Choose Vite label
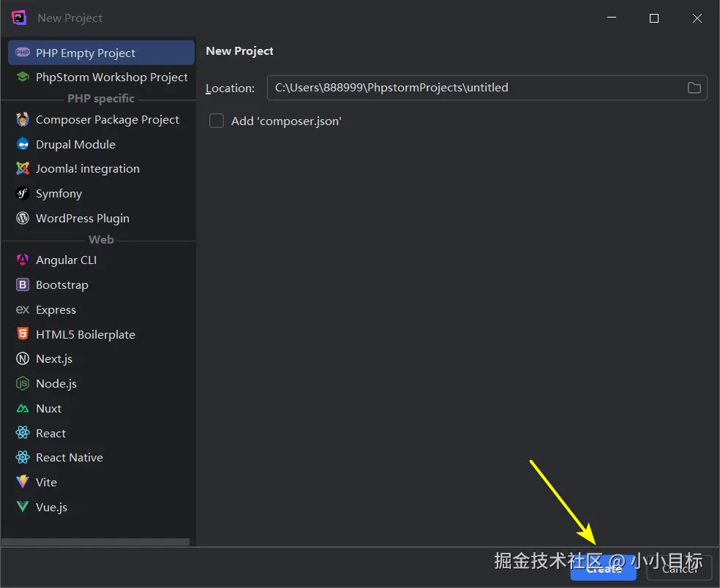Viewport: 720px width, 588px height. coord(46,483)
